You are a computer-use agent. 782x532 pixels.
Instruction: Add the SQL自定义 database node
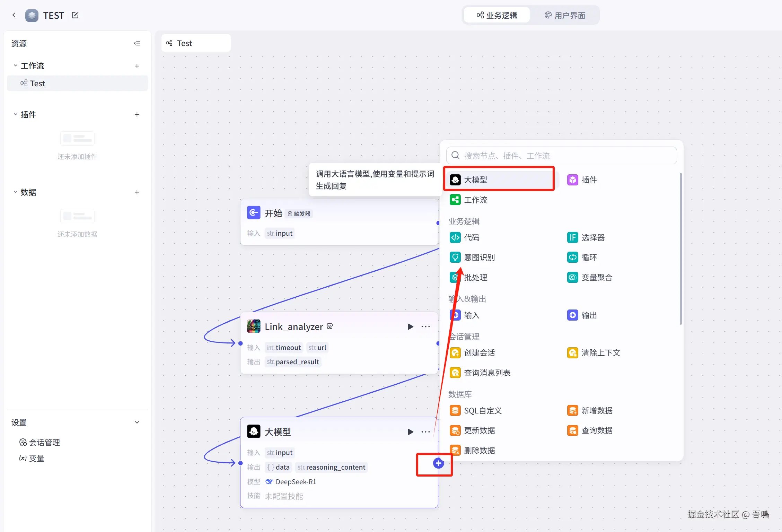tap(482, 411)
